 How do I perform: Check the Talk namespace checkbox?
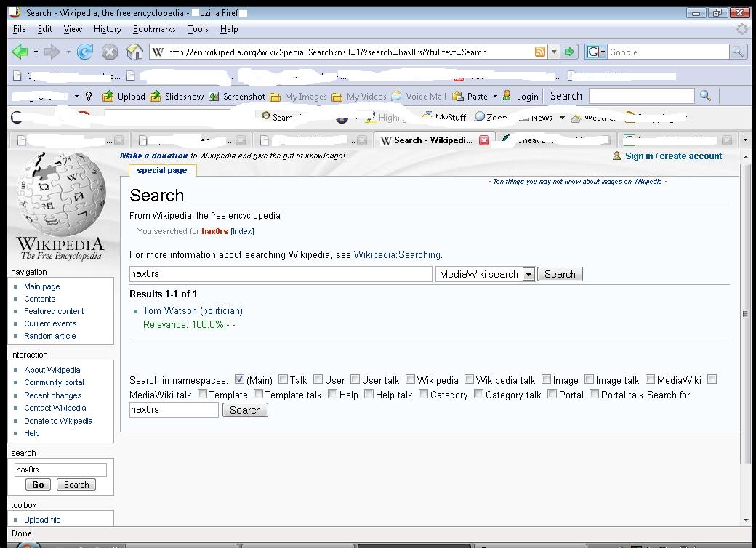click(283, 379)
